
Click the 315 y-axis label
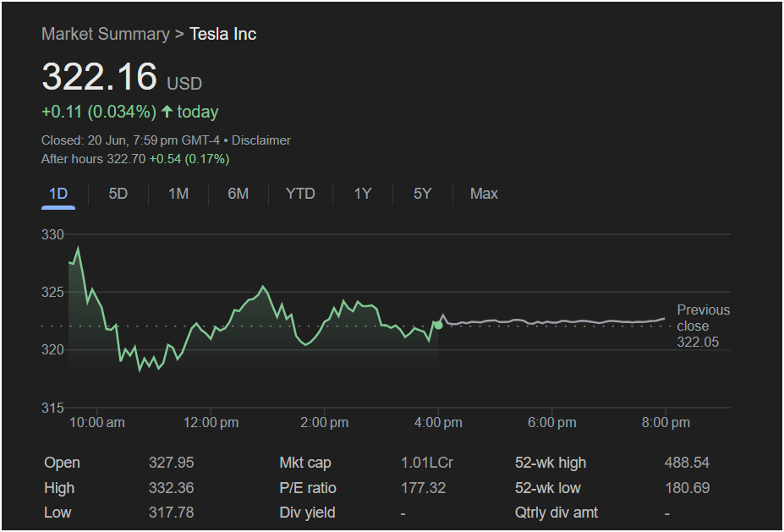[52, 408]
